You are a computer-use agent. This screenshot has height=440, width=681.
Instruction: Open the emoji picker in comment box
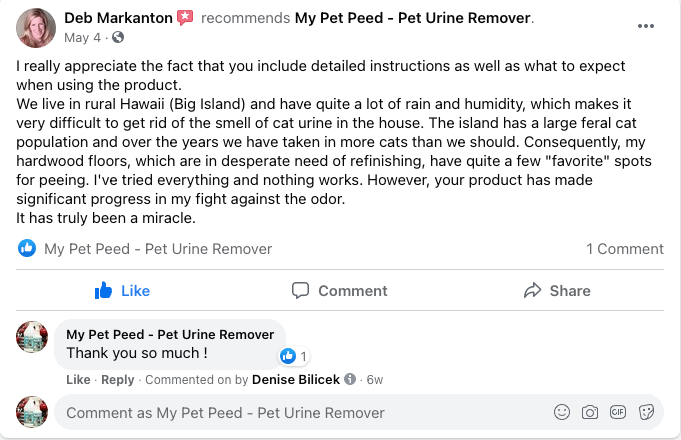562,412
